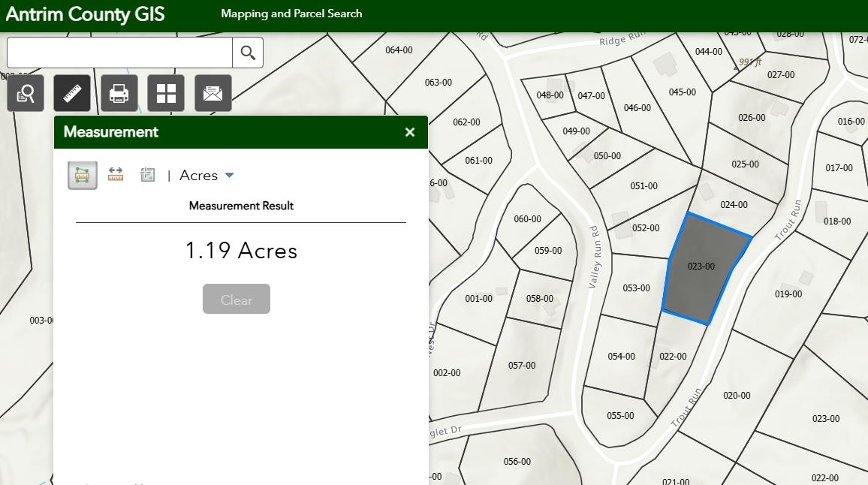
Task: Select parcel 060-00 on the map
Action: 527,219
